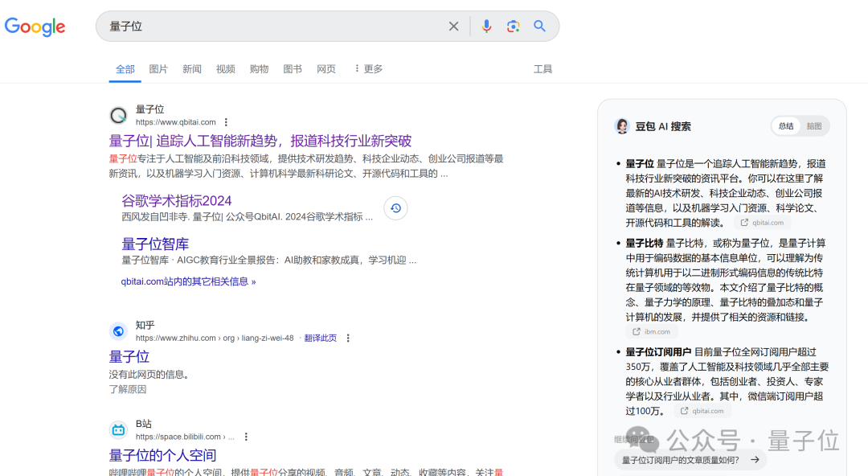This screenshot has height=476, width=868.
Task: Open Google Lens image search
Action: pos(513,26)
